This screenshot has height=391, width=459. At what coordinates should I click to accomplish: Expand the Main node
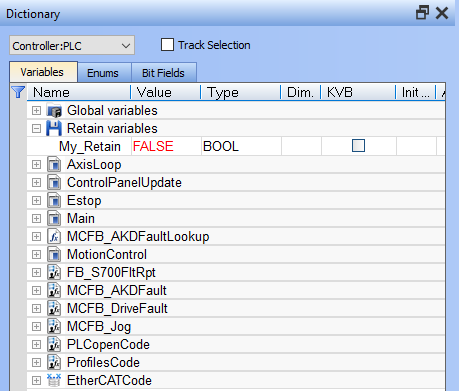[36, 219]
